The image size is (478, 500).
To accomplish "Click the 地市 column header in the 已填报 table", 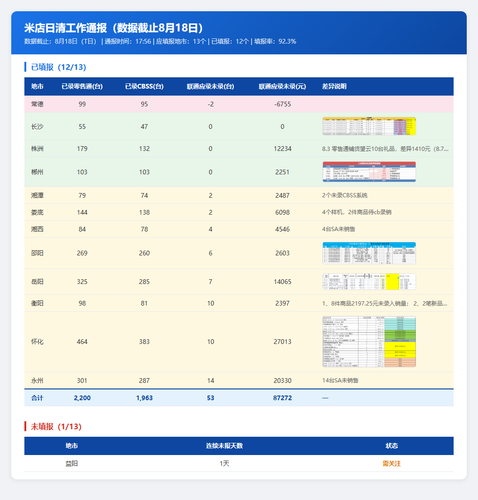I will pos(37,87).
